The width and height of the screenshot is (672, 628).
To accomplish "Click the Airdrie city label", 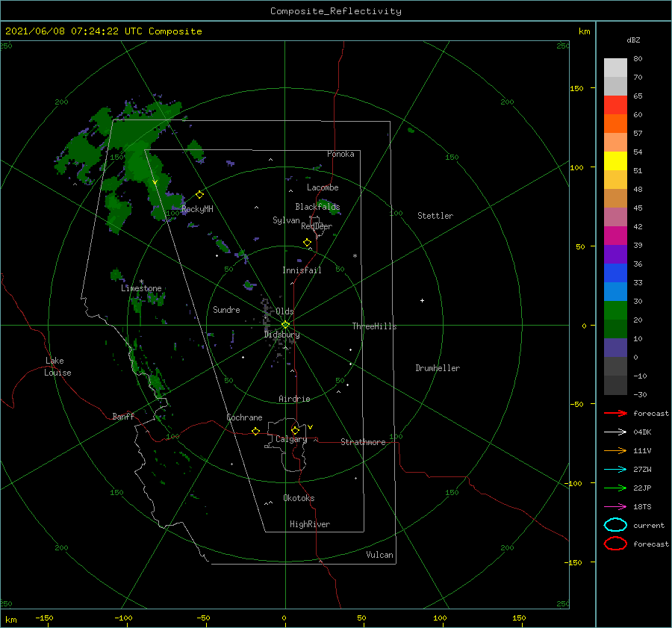I will pyautogui.click(x=294, y=399).
